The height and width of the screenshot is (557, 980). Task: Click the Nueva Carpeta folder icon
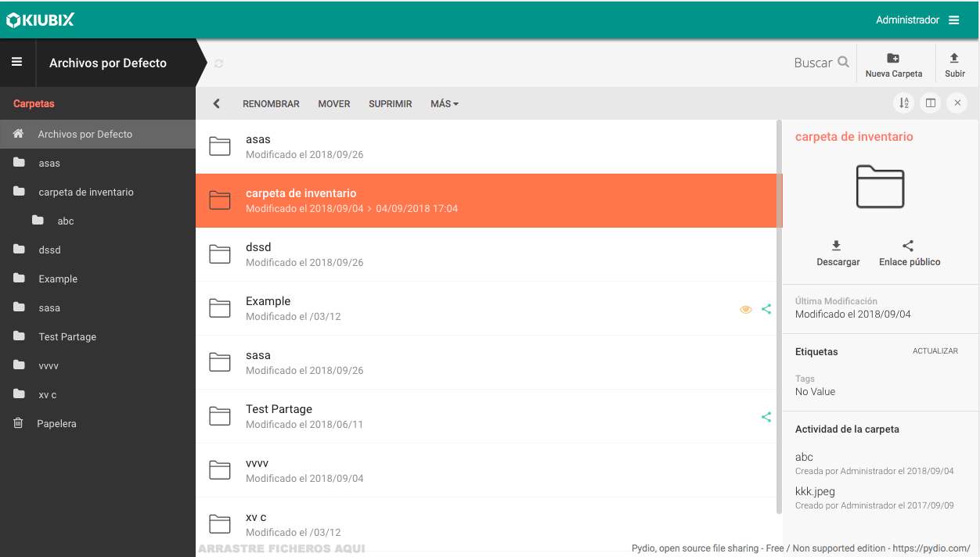893,59
